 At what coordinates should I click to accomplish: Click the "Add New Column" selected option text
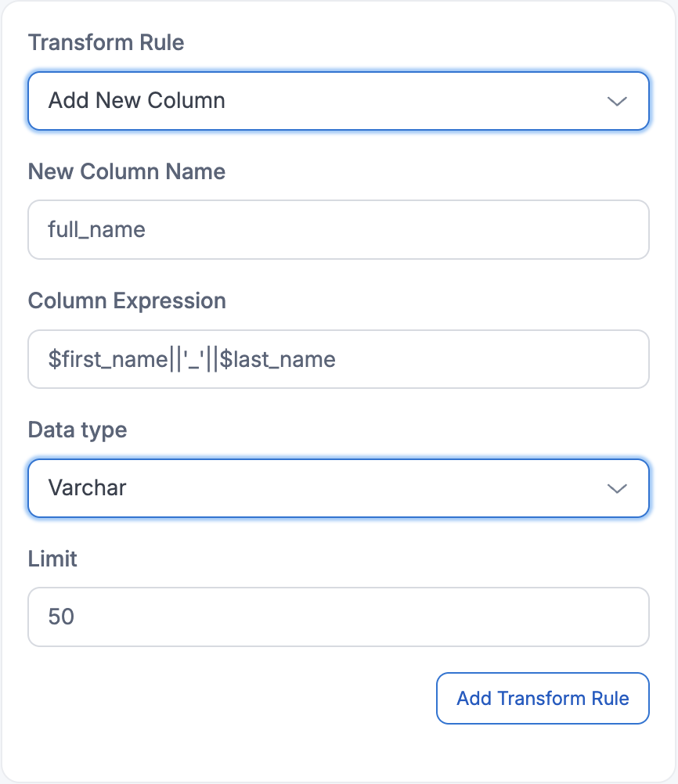coord(137,101)
